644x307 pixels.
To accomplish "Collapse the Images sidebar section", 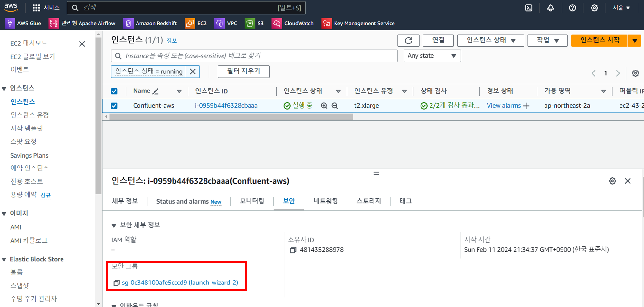I will (x=4, y=214).
